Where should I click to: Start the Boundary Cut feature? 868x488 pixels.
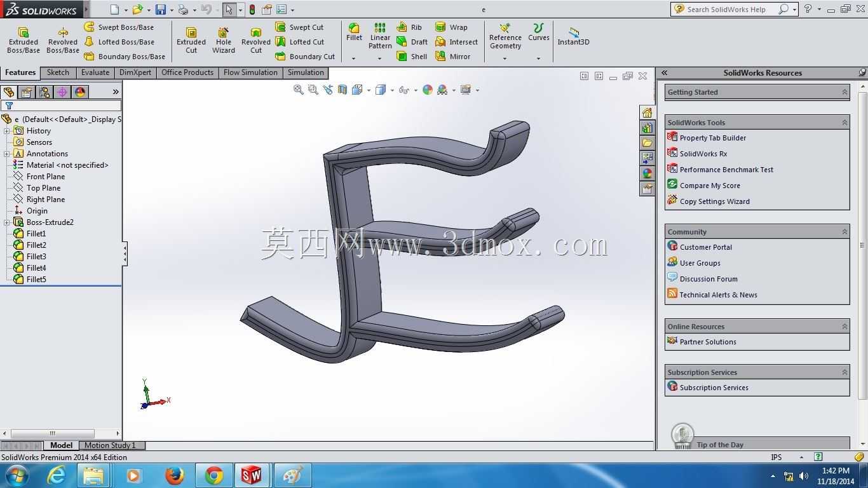point(305,57)
